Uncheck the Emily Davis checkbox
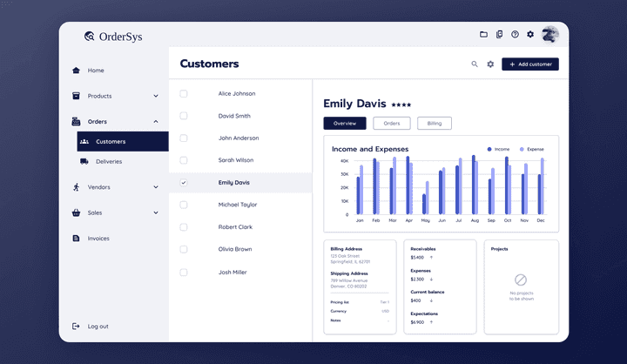627x364 pixels. pyautogui.click(x=184, y=182)
